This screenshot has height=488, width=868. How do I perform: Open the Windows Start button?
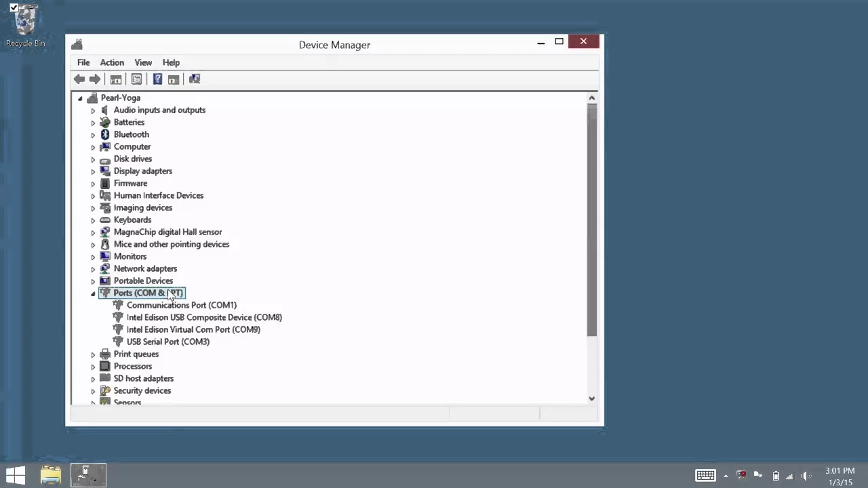click(15, 475)
